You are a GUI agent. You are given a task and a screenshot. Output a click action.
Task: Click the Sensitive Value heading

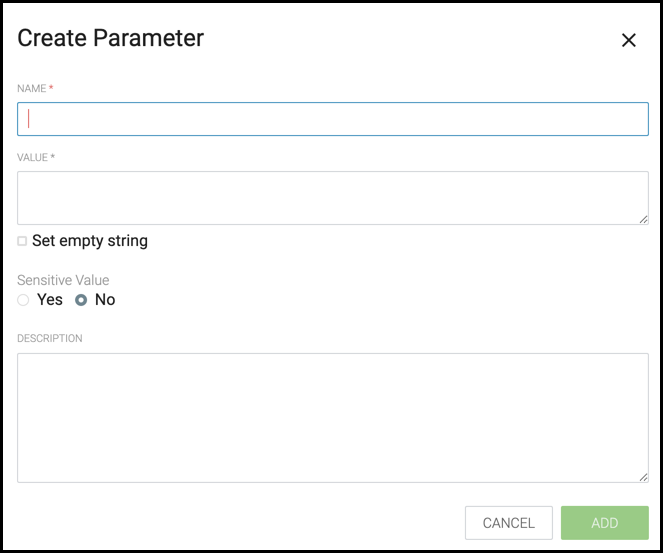(x=63, y=280)
